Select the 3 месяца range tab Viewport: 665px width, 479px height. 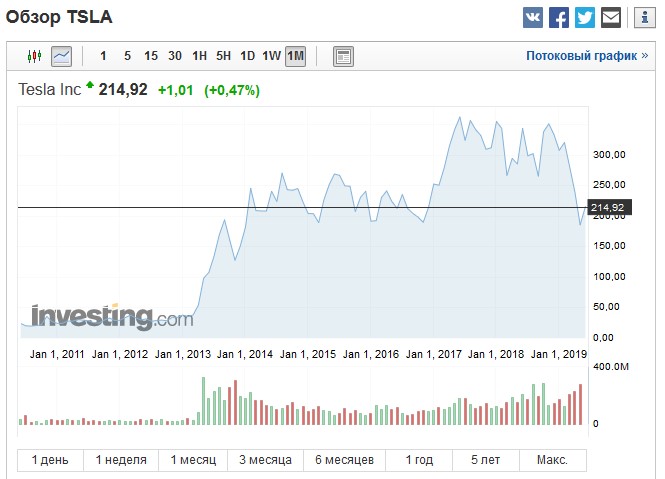click(265, 460)
